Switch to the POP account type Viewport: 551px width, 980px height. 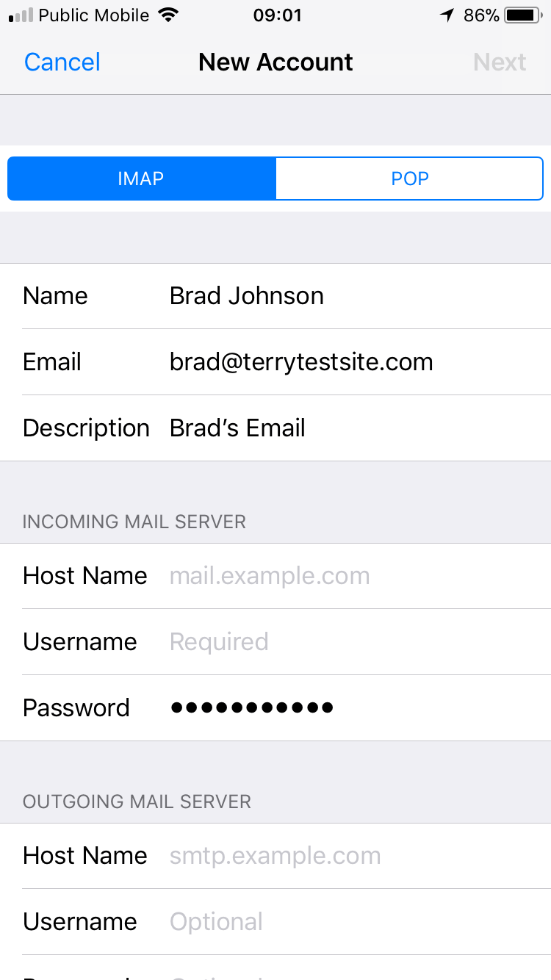click(409, 179)
